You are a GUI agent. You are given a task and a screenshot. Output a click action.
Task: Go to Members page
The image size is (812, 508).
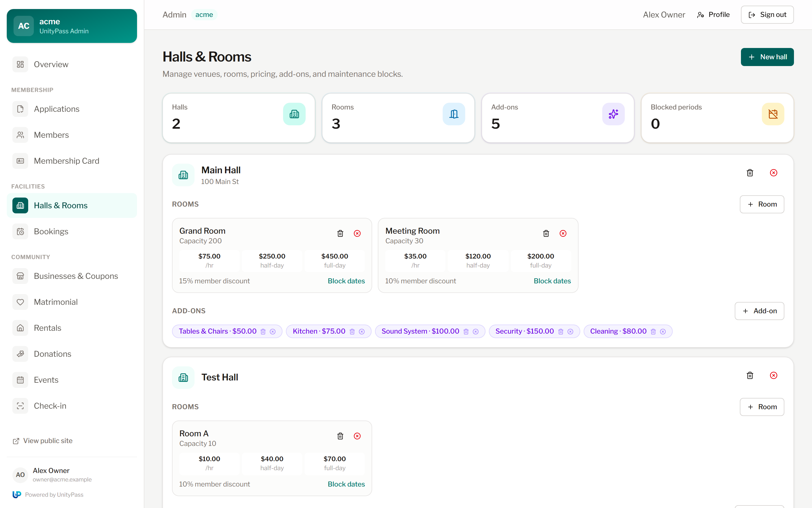point(72,135)
